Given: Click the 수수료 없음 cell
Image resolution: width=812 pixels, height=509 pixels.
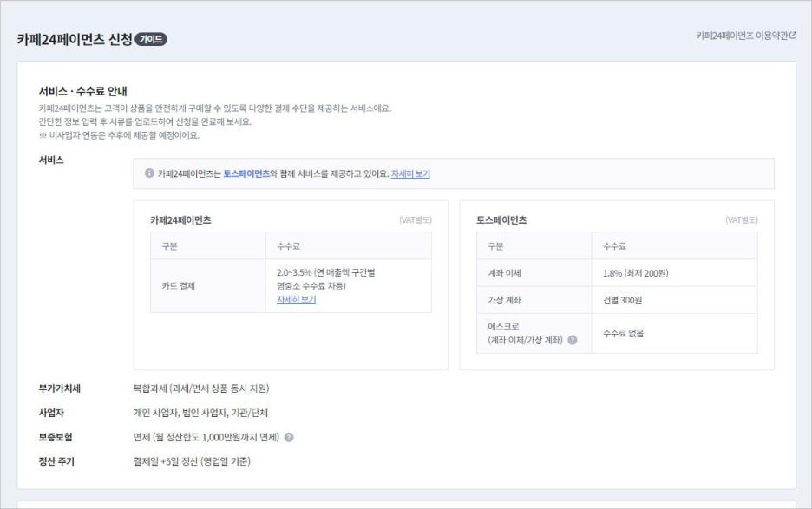Looking at the screenshot, I should [x=674, y=334].
